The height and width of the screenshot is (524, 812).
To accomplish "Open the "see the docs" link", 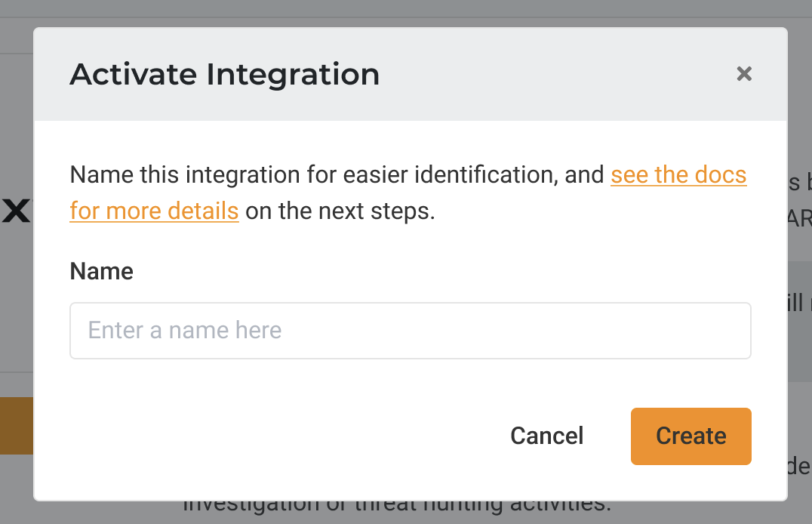I will pos(678,175).
